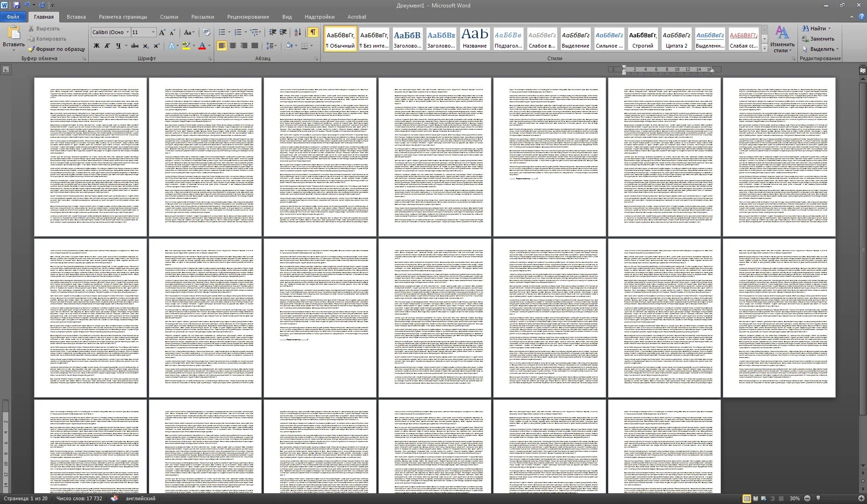Switch to the Вставка tab
867x504 pixels.
76,17
